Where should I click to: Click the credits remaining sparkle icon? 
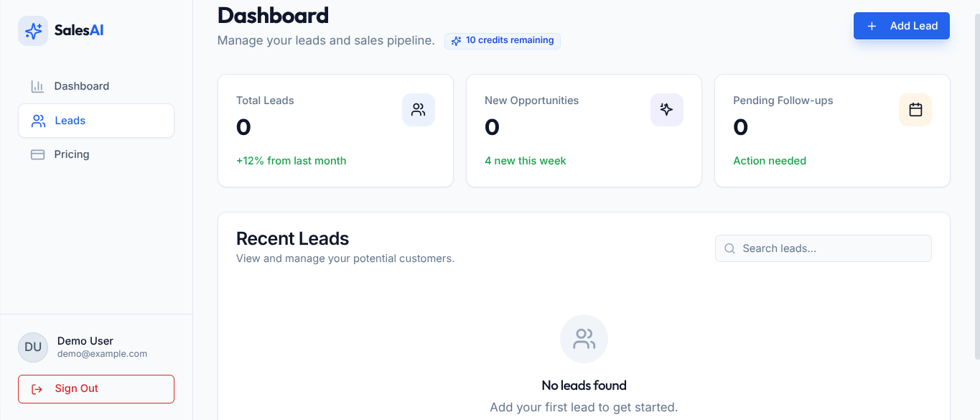pos(455,41)
